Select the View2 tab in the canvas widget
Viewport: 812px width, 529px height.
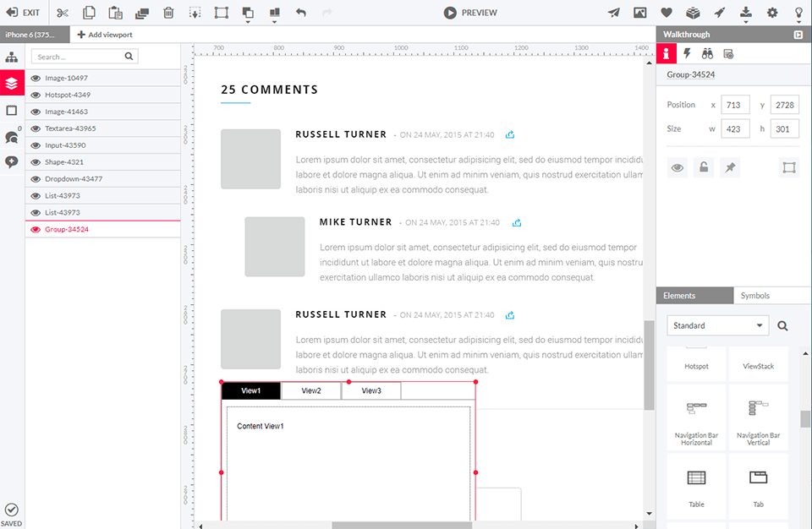point(312,390)
